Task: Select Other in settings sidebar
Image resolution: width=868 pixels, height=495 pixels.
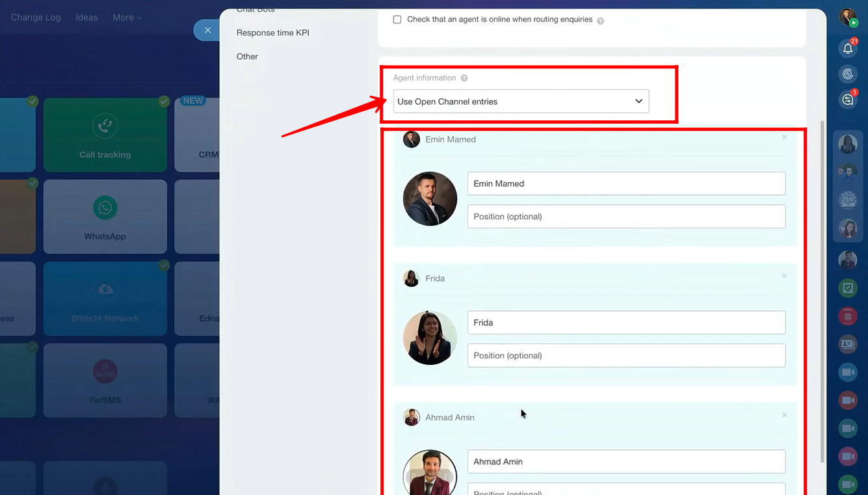Action: click(247, 57)
